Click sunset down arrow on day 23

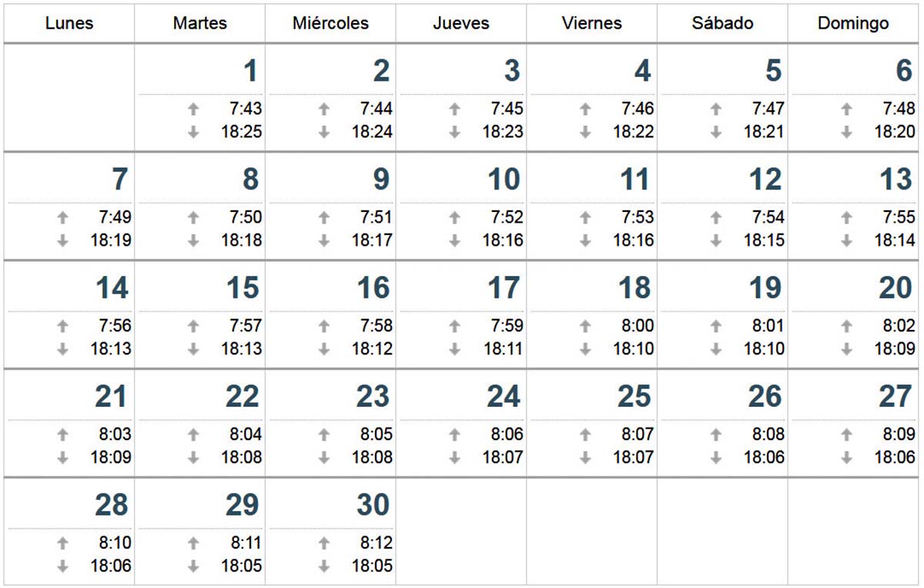tap(324, 458)
